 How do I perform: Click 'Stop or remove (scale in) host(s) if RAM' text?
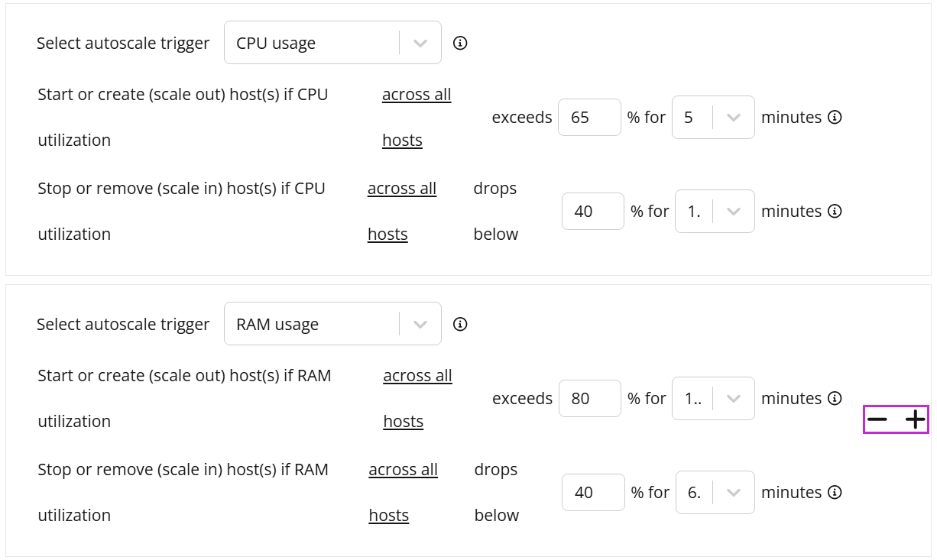(183, 470)
